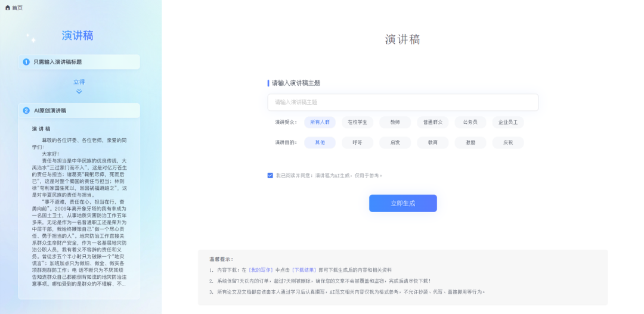Select audience option 教师
The image size is (644, 314).
395,122
